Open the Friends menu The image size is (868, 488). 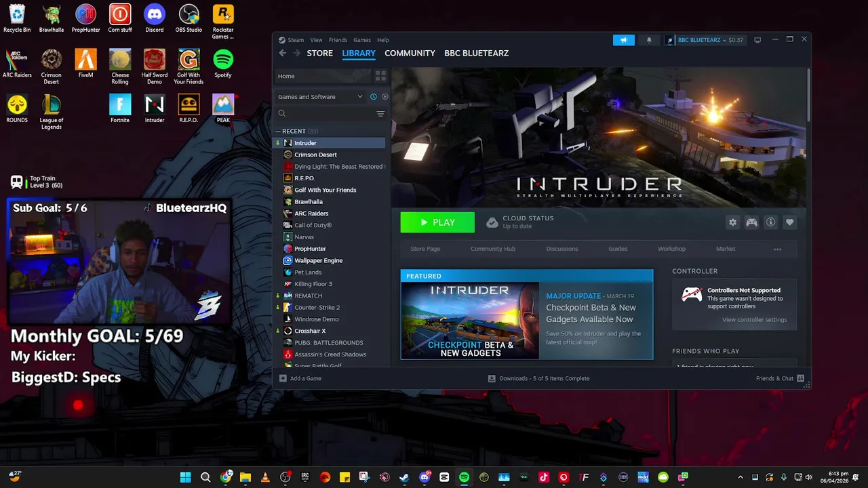pos(338,40)
